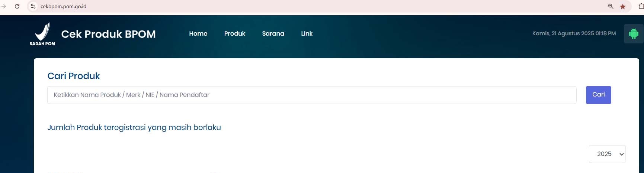Viewport: 644px width, 173px height.
Task: Open the Produk menu item
Action: [x=235, y=33]
